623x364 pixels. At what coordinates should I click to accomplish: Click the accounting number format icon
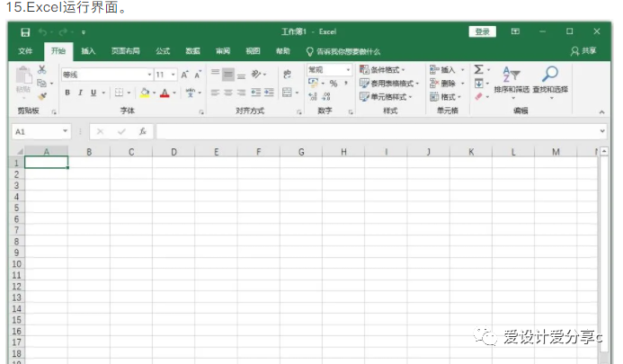click(313, 83)
